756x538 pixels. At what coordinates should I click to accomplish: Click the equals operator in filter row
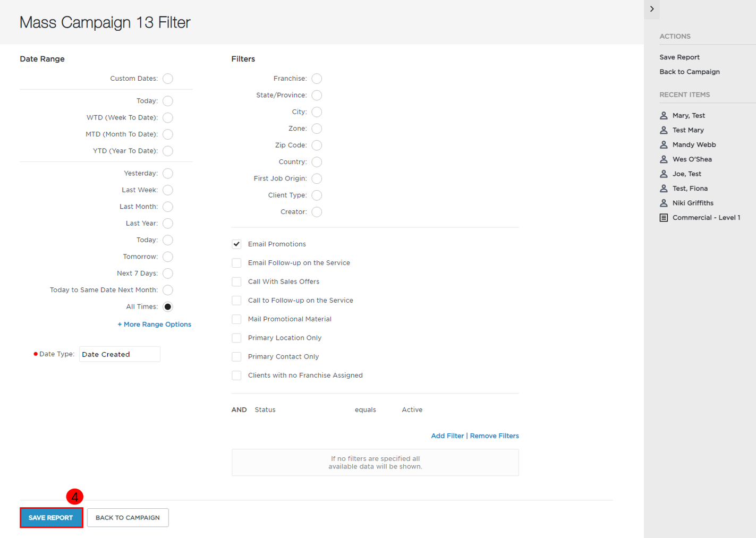tap(366, 410)
